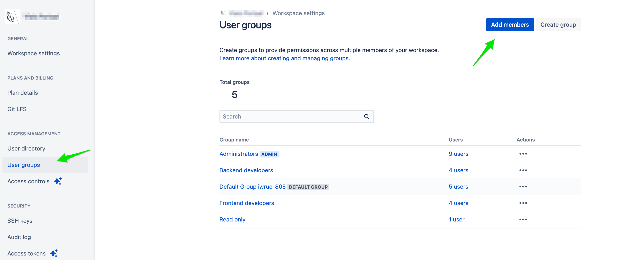Open Learn more about managing groups link
This screenshot has width=644, height=260.
[285, 58]
